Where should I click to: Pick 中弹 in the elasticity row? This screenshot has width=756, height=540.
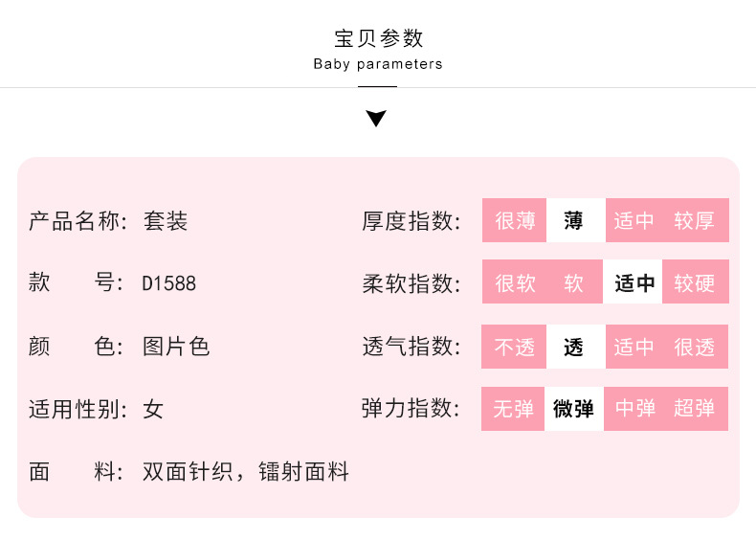pos(634,410)
